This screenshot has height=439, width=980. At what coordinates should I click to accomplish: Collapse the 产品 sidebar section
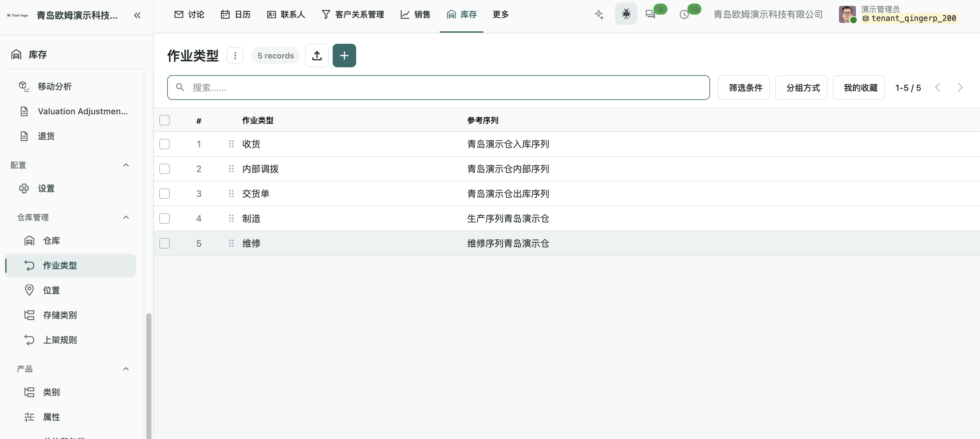point(126,369)
